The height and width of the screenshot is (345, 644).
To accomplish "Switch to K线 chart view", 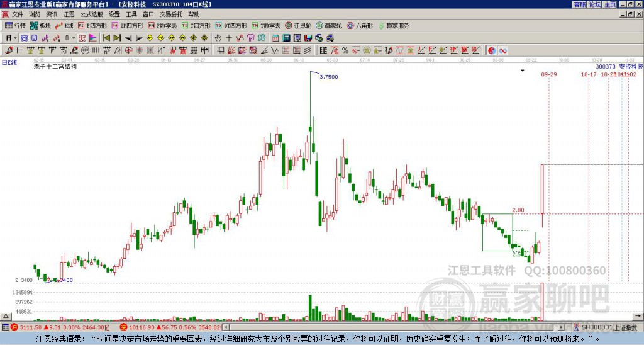I will coord(64,25).
